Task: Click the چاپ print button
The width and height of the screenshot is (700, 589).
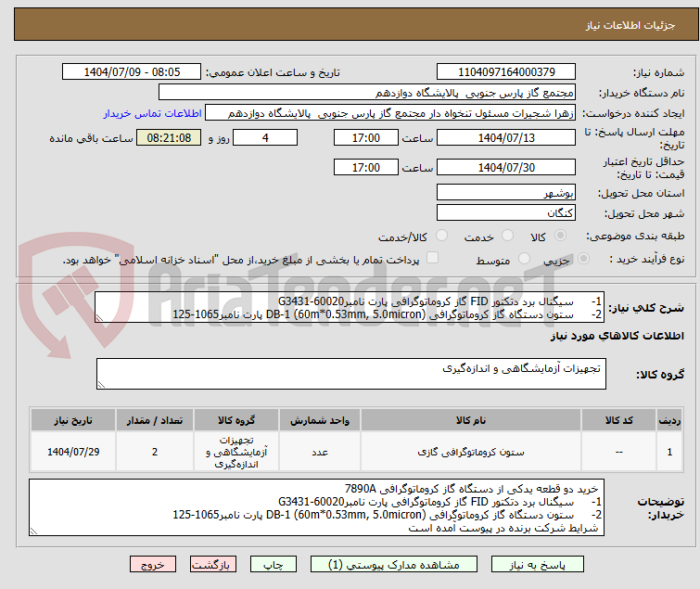Action: point(274,565)
